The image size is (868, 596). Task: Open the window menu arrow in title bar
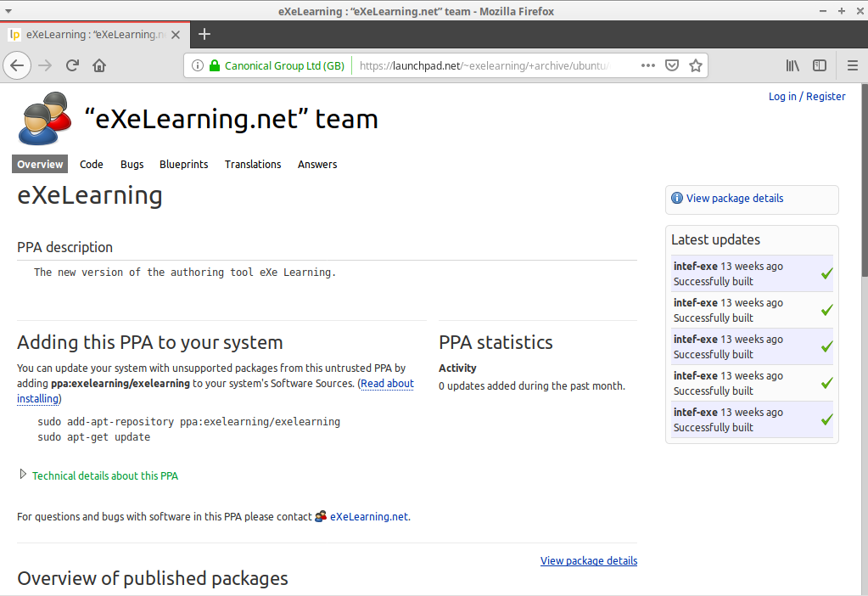pyautogui.click(x=8, y=11)
